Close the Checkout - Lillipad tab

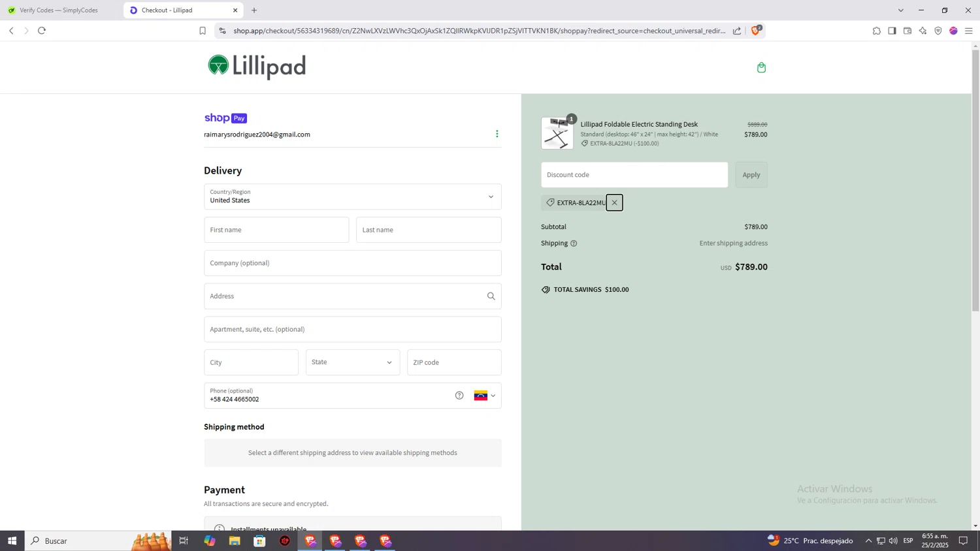235,10
